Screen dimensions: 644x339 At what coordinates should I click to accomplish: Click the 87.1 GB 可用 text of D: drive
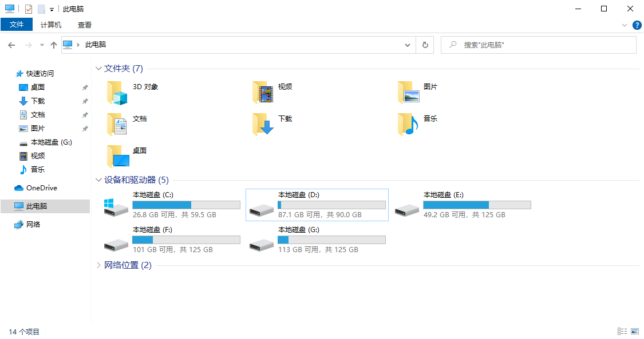299,215
